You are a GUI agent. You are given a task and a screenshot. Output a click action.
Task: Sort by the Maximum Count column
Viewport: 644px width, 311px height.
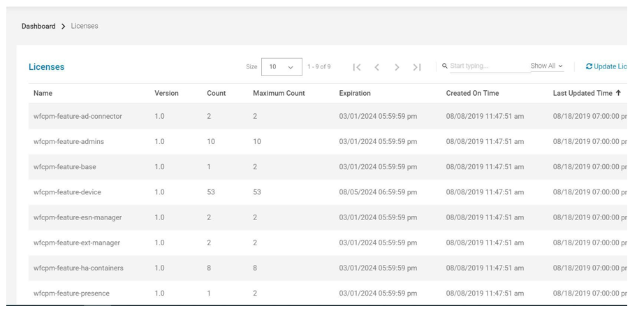279,93
